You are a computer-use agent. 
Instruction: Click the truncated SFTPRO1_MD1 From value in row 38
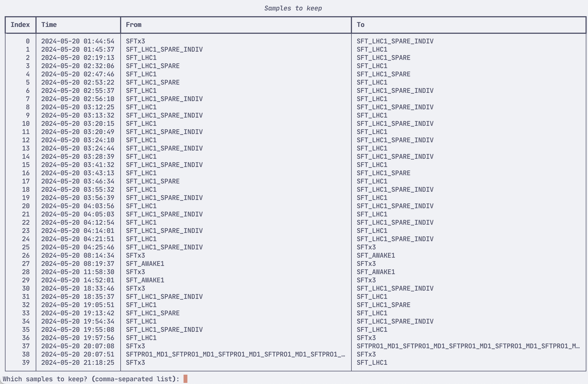[x=235, y=354]
